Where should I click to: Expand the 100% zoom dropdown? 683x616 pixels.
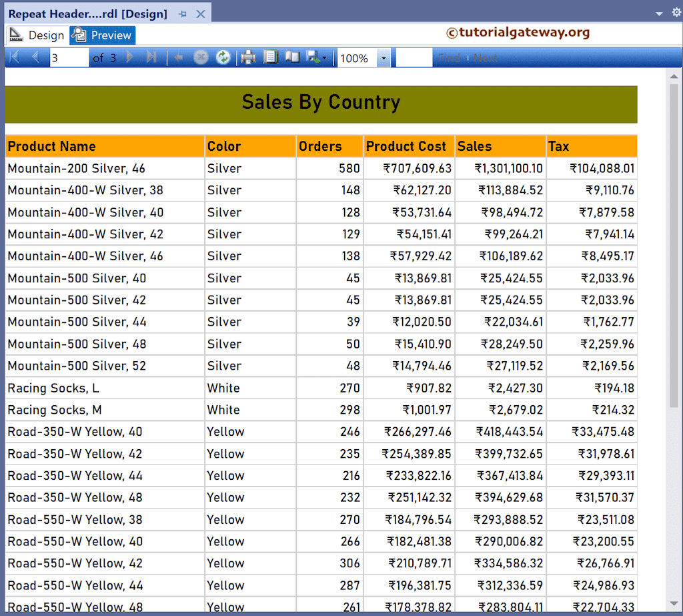(x=384, y=59)
